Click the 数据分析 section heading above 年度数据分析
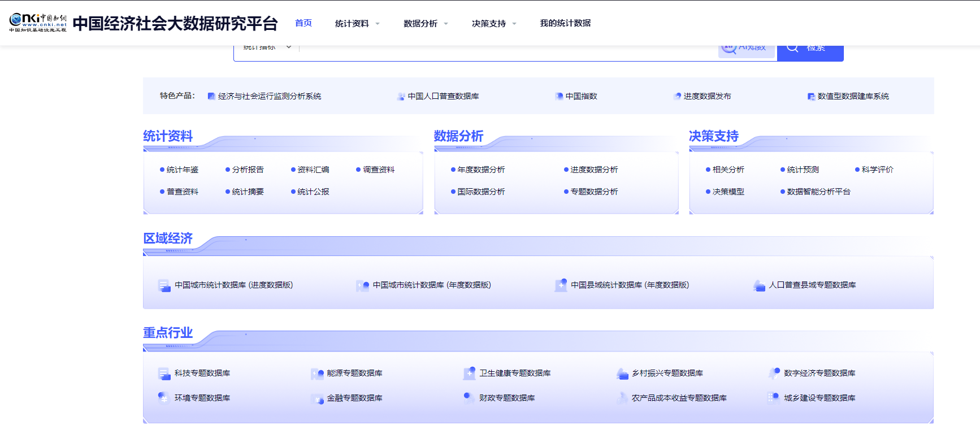The height and width of the screenshot is (434, 980). pos(458,136)
